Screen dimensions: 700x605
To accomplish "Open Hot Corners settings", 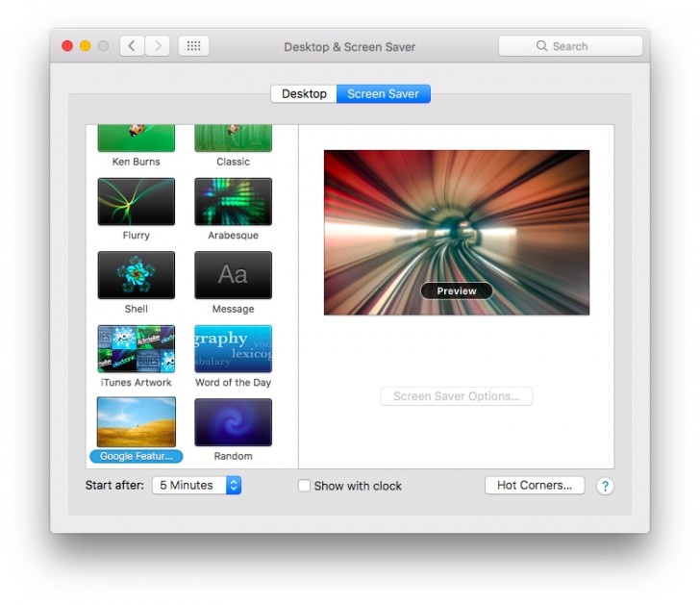I will 534,486.
